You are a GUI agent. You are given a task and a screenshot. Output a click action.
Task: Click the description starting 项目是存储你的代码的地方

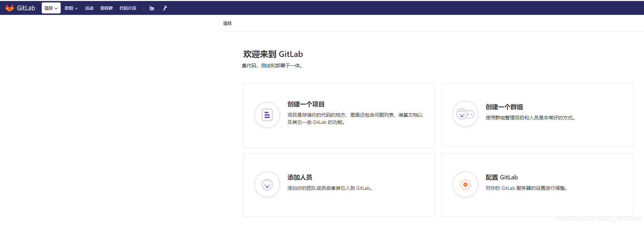point(355,118)
